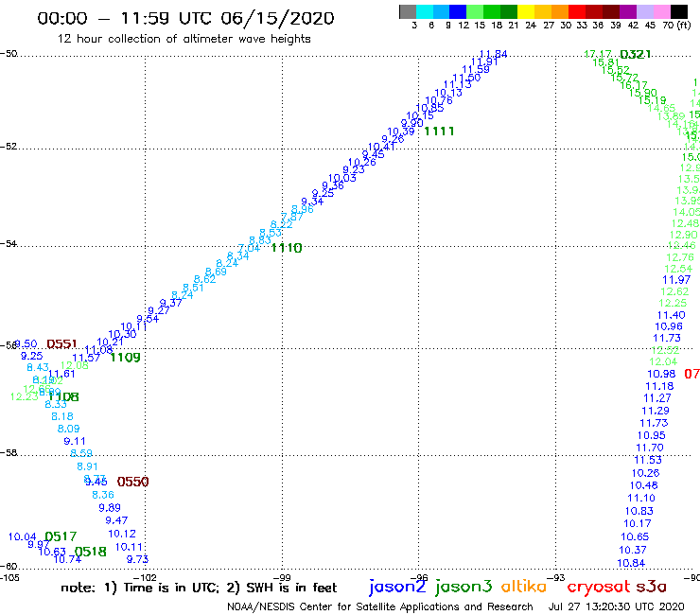This screenshot has height=615, width=700.
Task: Click the wave height value '8.09'
Action: (x=68, y=429)
